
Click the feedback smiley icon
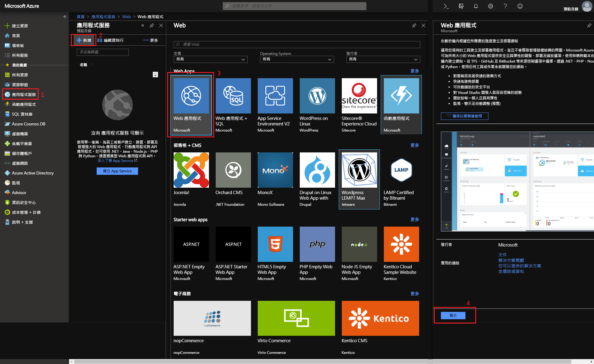click(520, 6)
